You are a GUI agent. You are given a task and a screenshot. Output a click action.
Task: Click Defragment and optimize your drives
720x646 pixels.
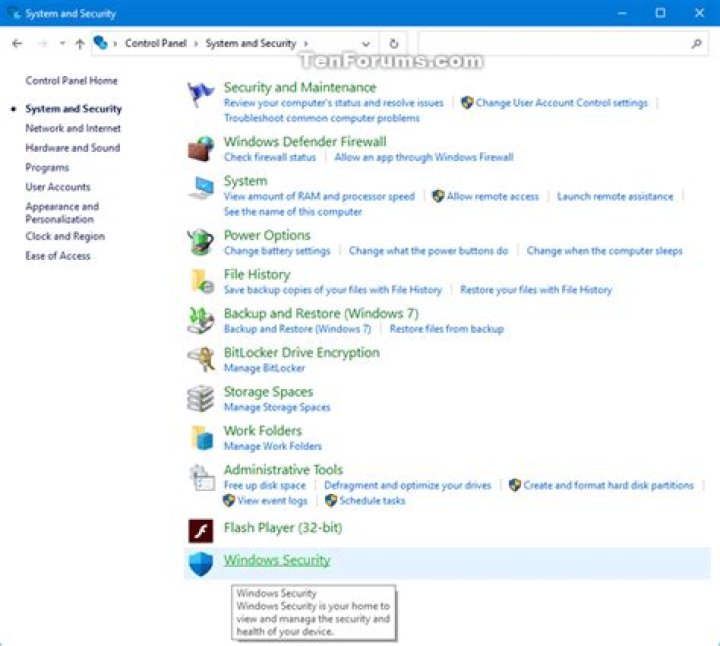[x=408, y=485]
